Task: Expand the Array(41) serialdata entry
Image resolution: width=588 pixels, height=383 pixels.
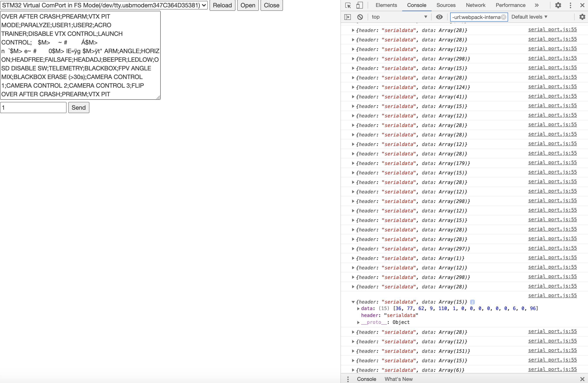Action: pos(353,97)
